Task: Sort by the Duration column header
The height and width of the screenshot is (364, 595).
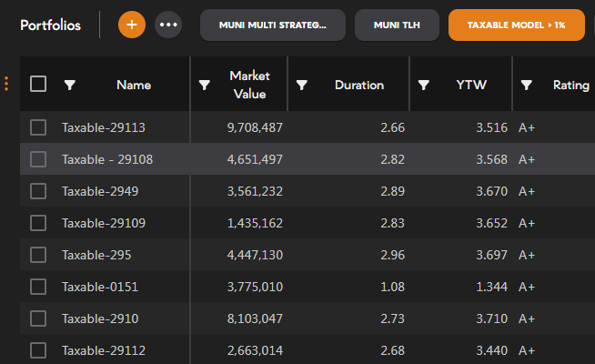Action: pyautogui.click(x=358, y=85)
